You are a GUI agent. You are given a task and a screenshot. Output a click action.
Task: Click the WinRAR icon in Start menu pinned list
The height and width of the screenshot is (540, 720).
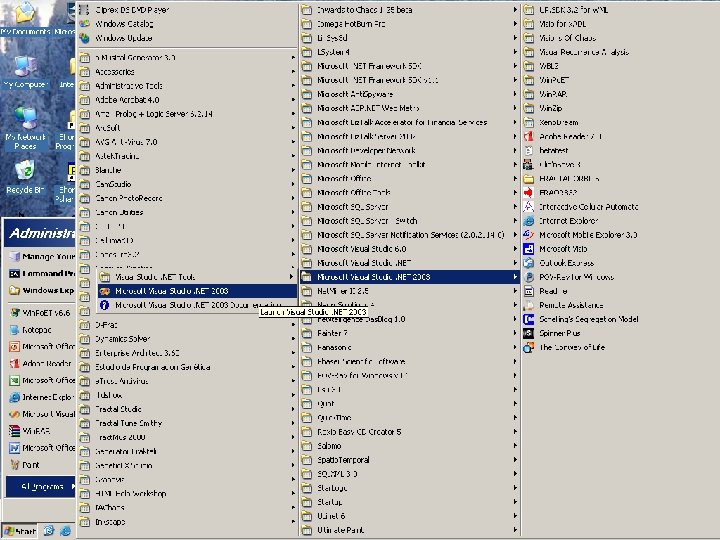pyautogui.click(x=15, y=431)
